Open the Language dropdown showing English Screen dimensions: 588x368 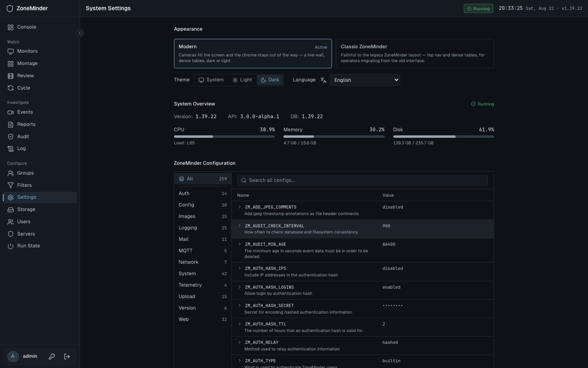365,80
